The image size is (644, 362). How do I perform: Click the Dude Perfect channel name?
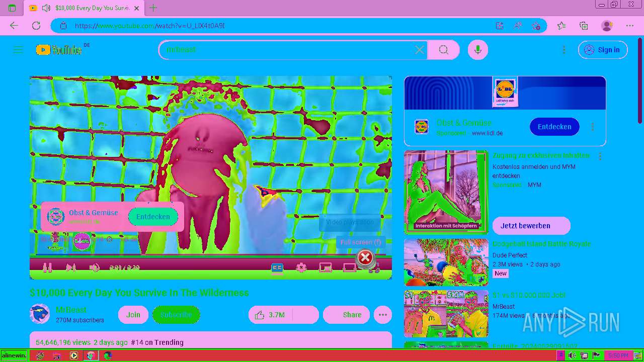tap(510, 255)
